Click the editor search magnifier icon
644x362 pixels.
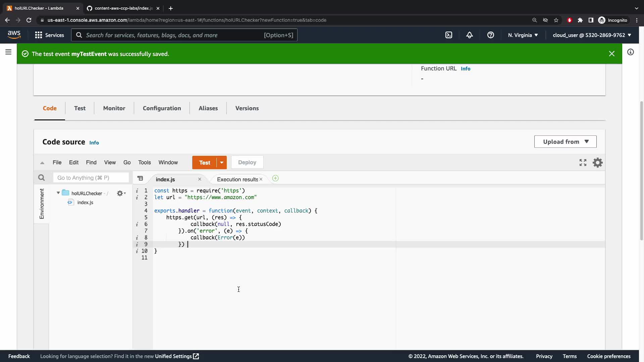click(x=41, y=178)
